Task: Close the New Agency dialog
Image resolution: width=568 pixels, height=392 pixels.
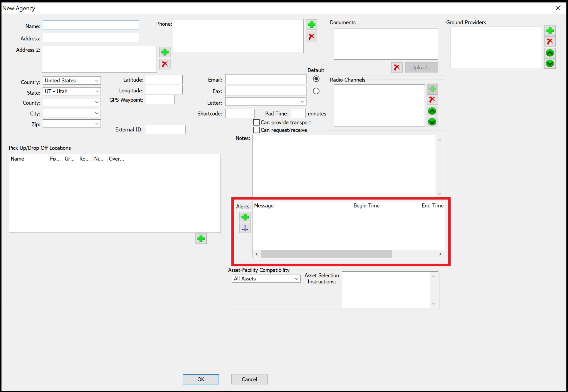Action: click(x=558, y=8)
